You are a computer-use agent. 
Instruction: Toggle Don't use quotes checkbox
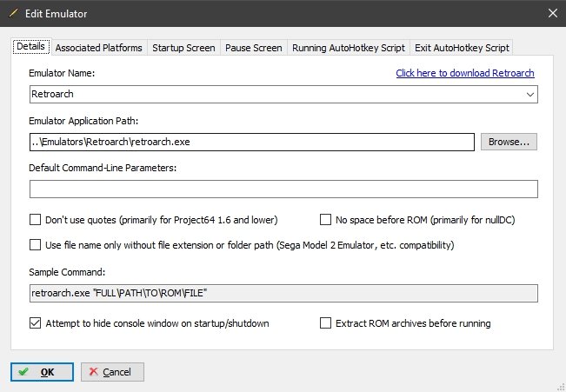click(x=35, y=219)
